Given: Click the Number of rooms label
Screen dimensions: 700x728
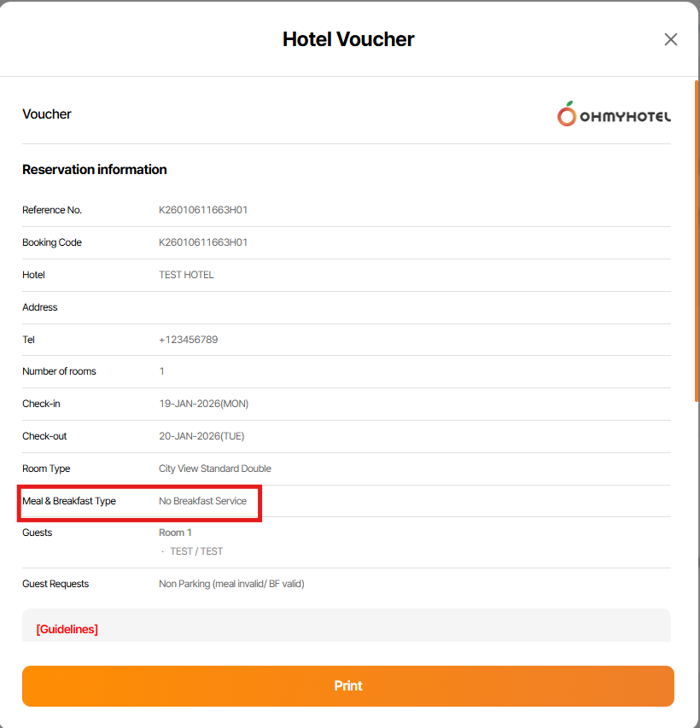Looking at the screenshot, I should click(x=59, y=371).
